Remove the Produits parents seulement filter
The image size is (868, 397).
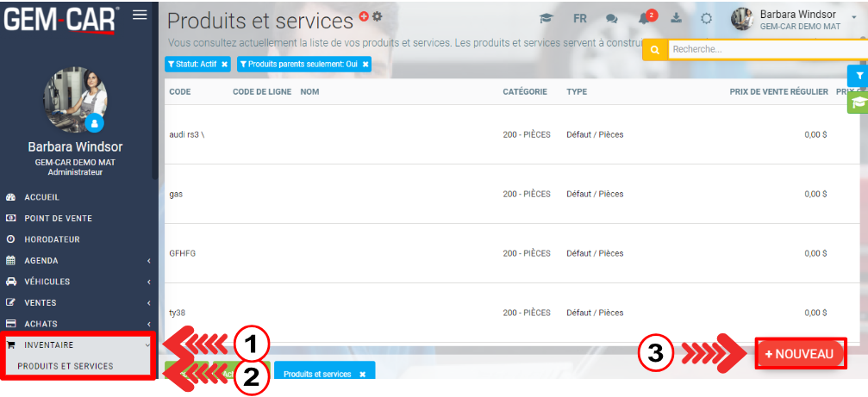(365, 64)
